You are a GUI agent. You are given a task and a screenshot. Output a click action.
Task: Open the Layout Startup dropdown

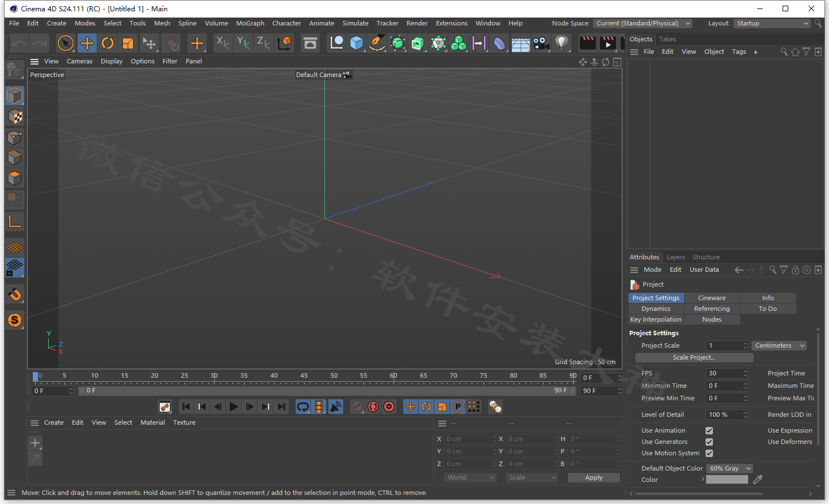(772, 23)
